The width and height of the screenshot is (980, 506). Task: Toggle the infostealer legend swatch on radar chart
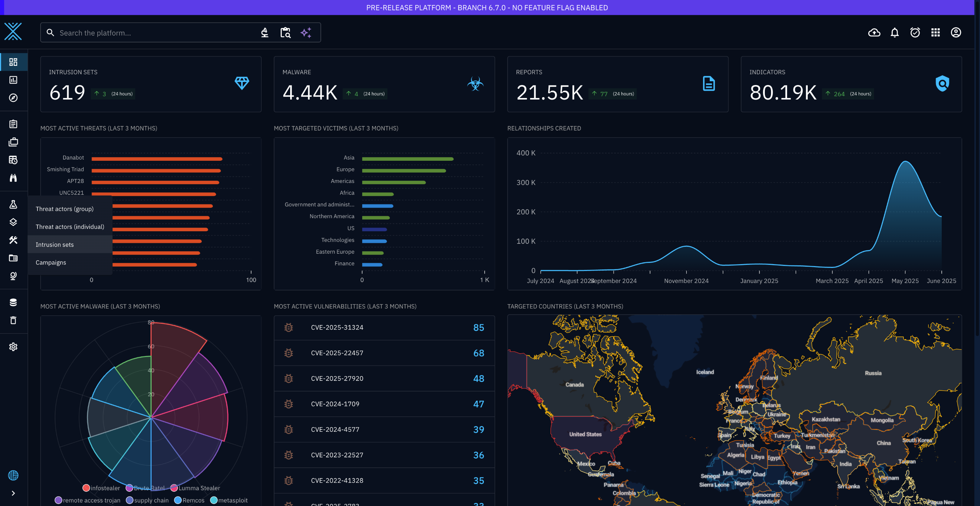pyautogui.click(x=86, y=488)
